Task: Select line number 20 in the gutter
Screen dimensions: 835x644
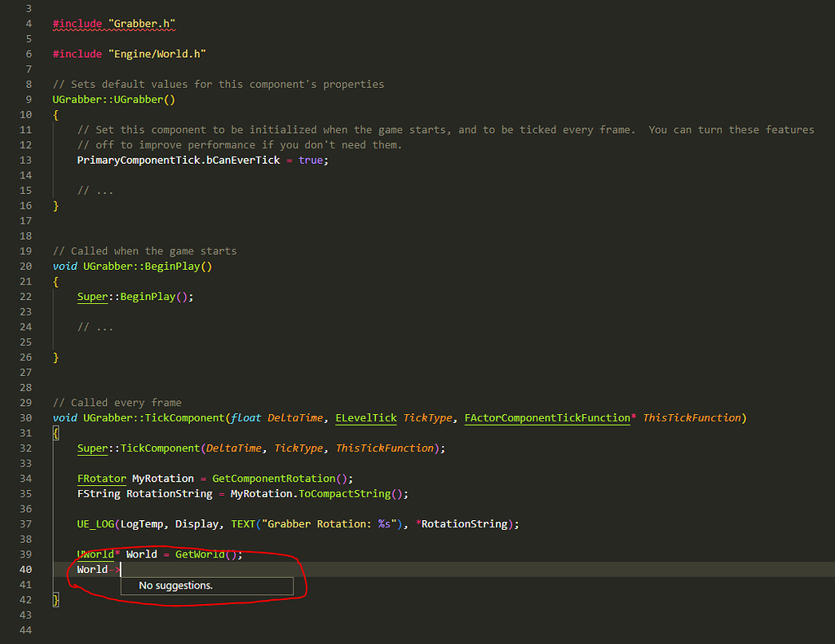Action: [25, 266]
